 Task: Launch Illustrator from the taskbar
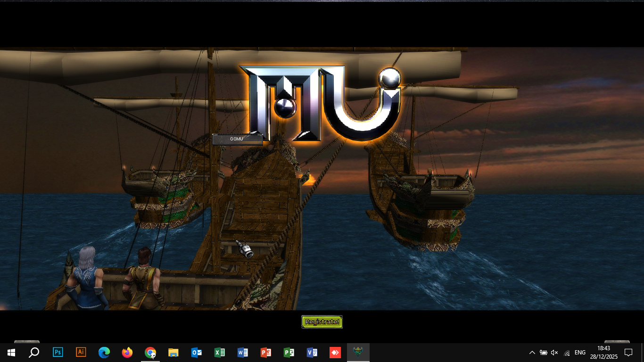(81, 353)
